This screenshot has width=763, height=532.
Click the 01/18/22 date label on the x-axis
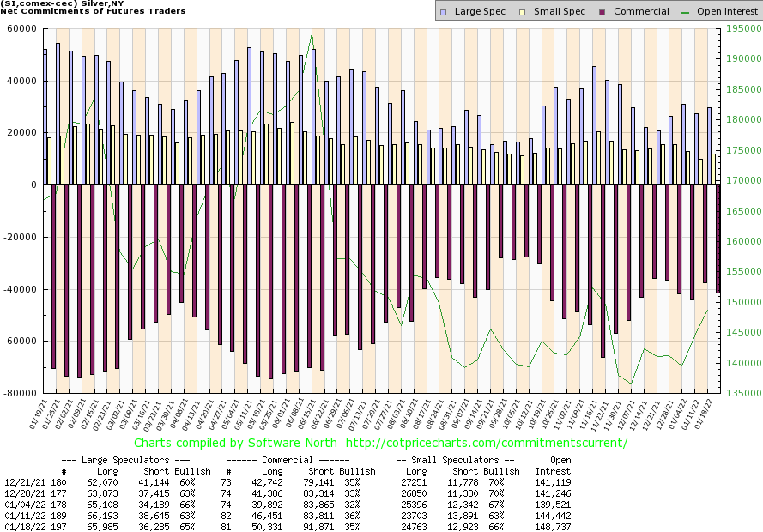coord(710,414)
